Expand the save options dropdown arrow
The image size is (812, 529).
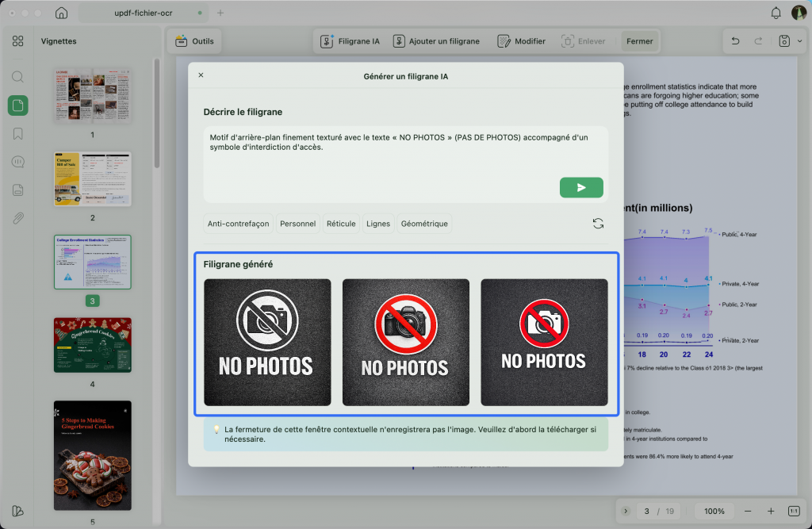tap(799, 41)
